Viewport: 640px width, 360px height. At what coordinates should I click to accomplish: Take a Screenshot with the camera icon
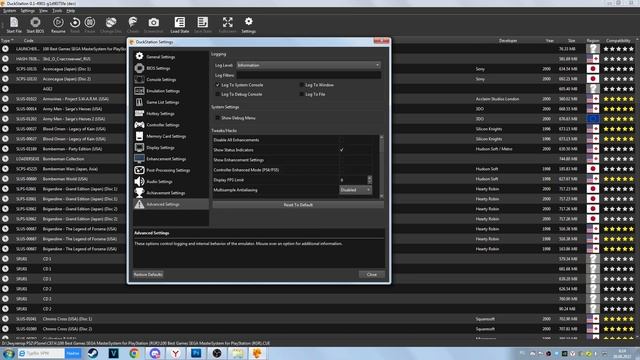(x=153, y=24)
